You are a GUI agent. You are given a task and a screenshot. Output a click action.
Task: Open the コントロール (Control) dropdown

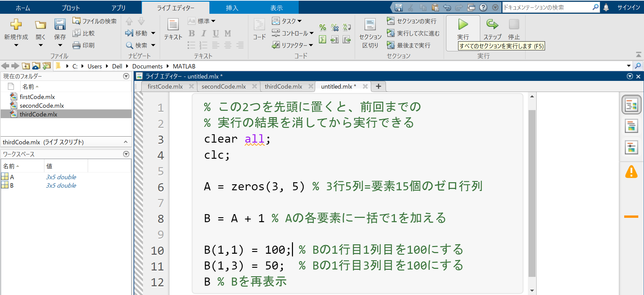(x=293, y=33)
